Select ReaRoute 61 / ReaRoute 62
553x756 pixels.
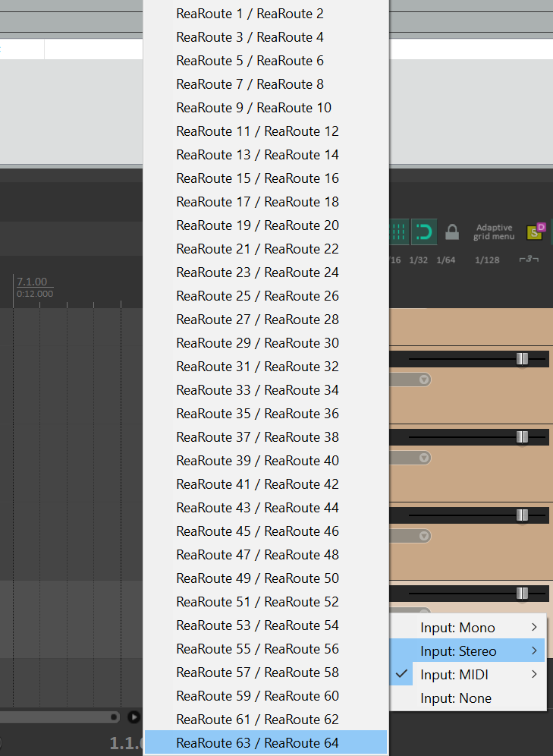coord(266,720)
